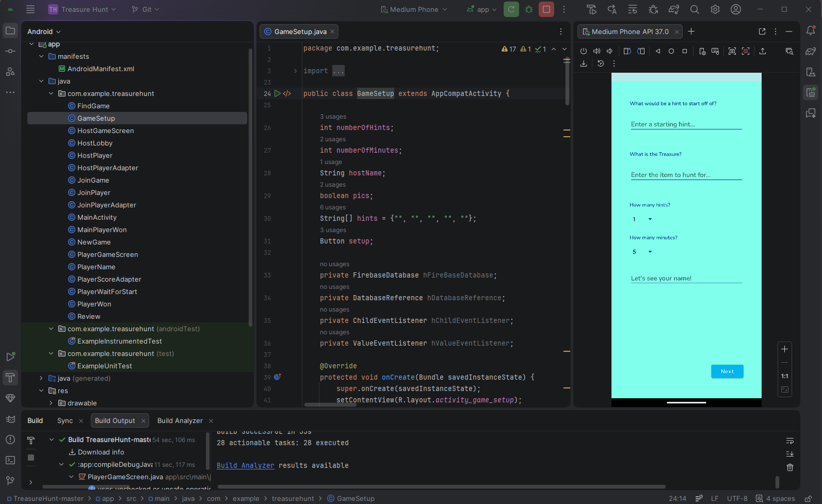
Task: Rerun the app with the green button
Action: pyautogui.click(x=511, y=9)
